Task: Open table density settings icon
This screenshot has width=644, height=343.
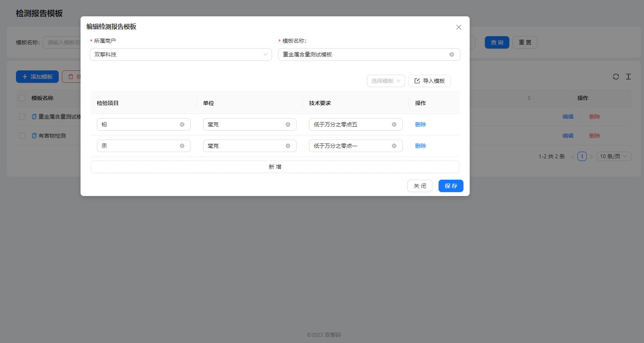Action: pos(628,77)
